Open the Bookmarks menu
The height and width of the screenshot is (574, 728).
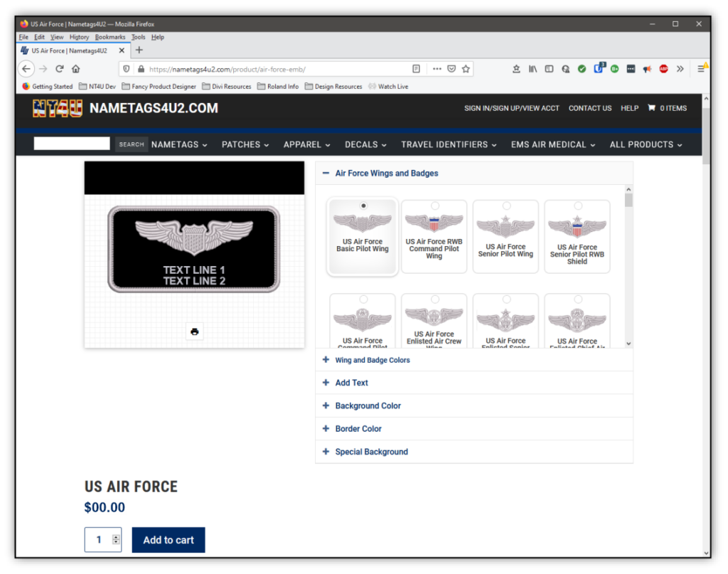click(109, 37)
